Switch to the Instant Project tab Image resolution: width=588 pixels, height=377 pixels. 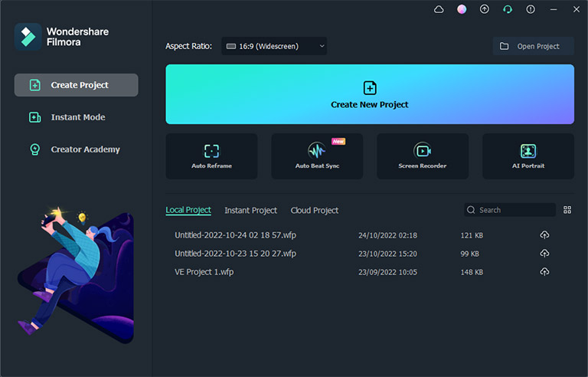pos(251,210)
